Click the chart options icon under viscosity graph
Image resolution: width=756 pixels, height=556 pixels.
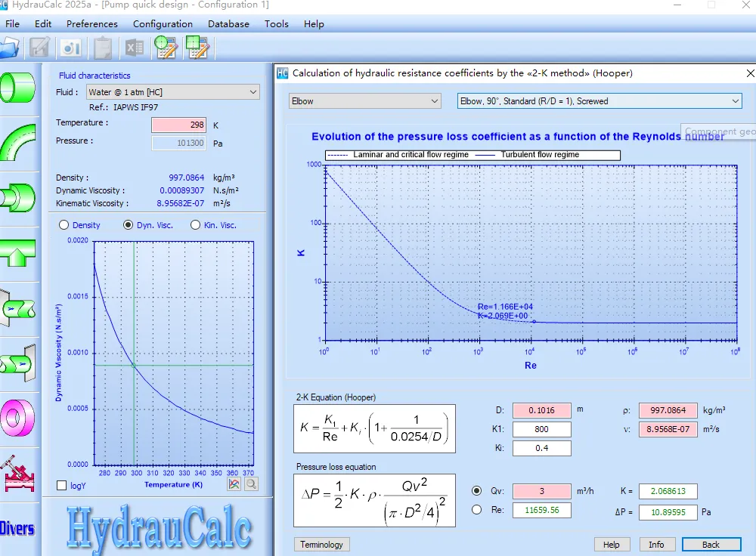[234, 483]
